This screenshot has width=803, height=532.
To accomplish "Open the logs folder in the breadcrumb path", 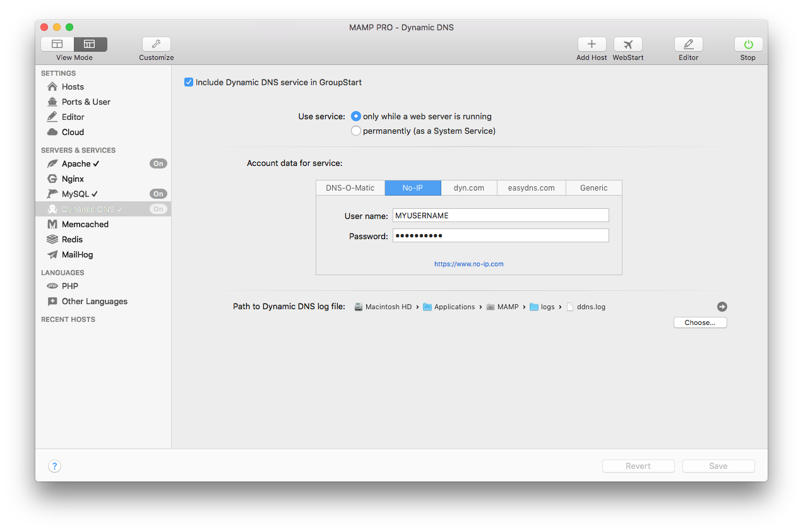I will click(x=547, y=307).
